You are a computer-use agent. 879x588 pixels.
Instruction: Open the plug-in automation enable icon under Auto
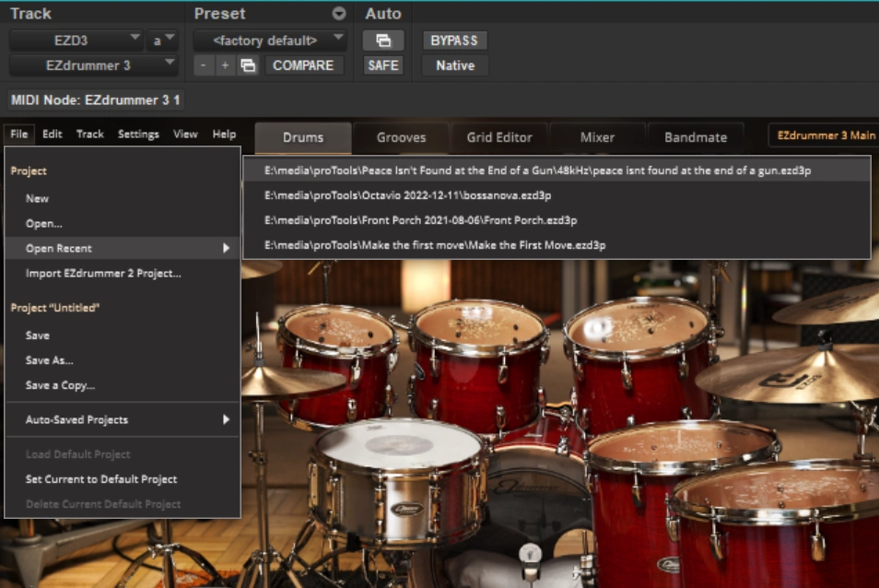pyautogui.click(x=383, y=41)
